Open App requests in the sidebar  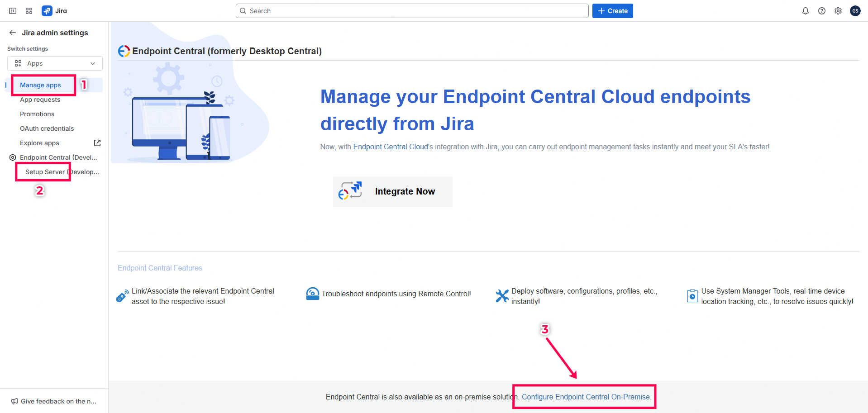(x=40, y=100)
